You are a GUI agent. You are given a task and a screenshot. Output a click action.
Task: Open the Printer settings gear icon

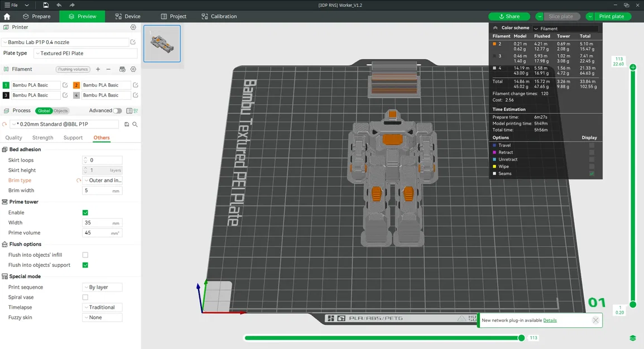[133, 27]
